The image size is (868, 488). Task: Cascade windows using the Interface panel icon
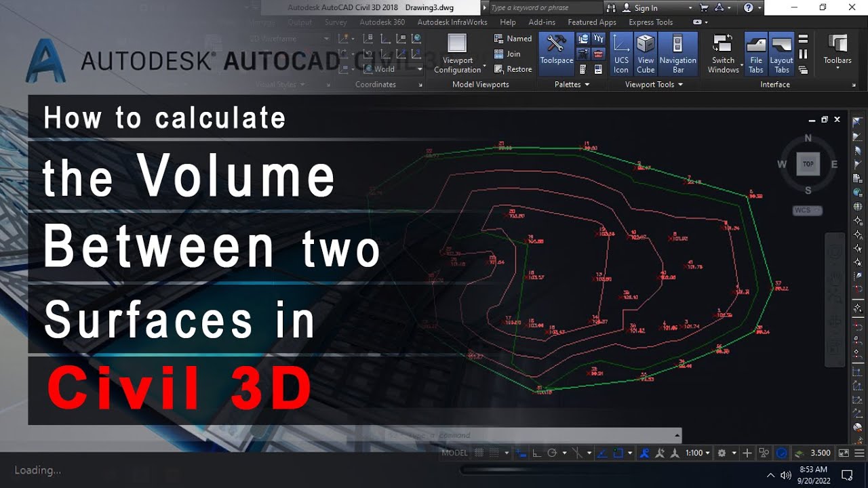point(803,70)
